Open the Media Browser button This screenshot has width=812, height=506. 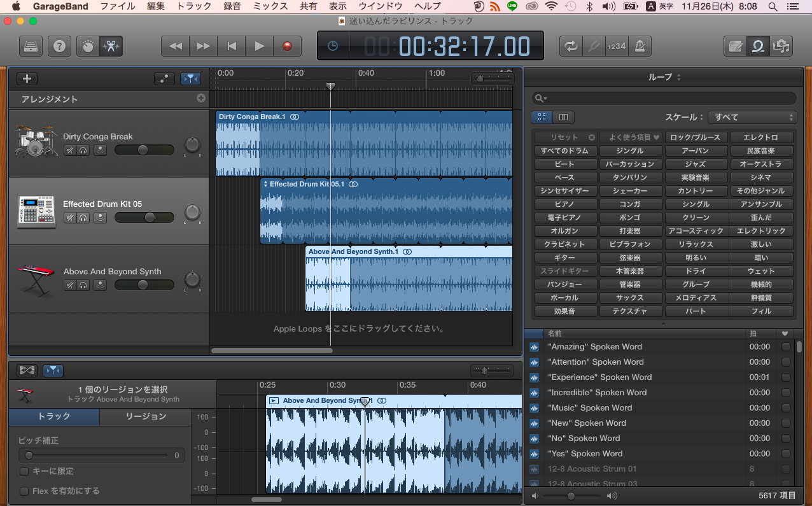[781, 46]
